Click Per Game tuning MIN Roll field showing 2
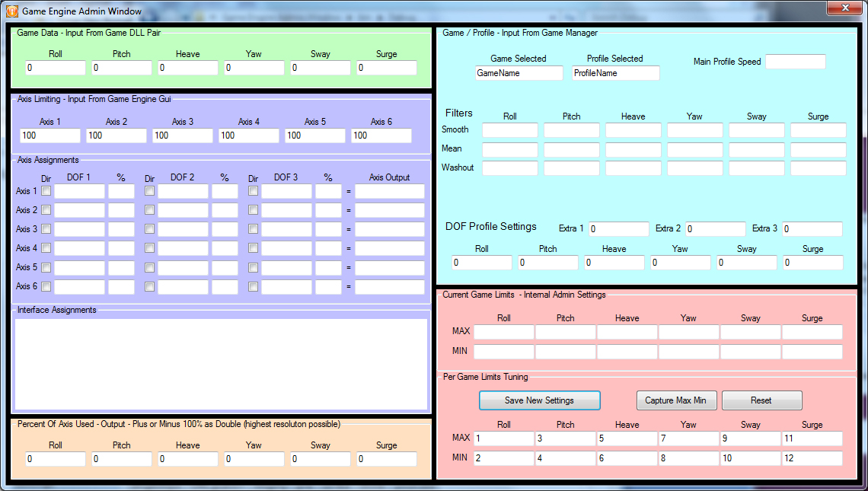This screenshot has height=491, width=868. (504, 458)
